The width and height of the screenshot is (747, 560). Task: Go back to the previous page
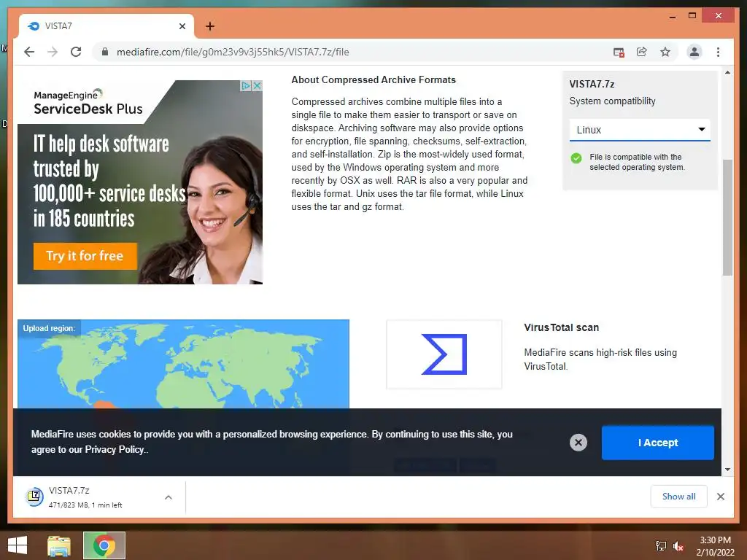tap(29, 52)
